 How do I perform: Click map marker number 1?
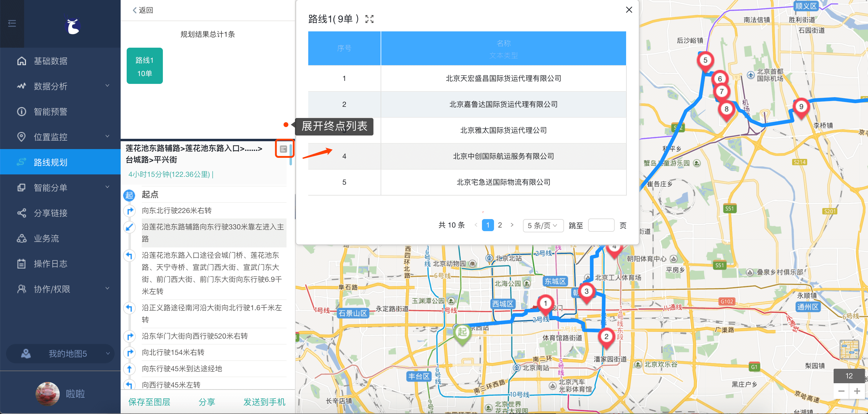(x=545, y=305)
